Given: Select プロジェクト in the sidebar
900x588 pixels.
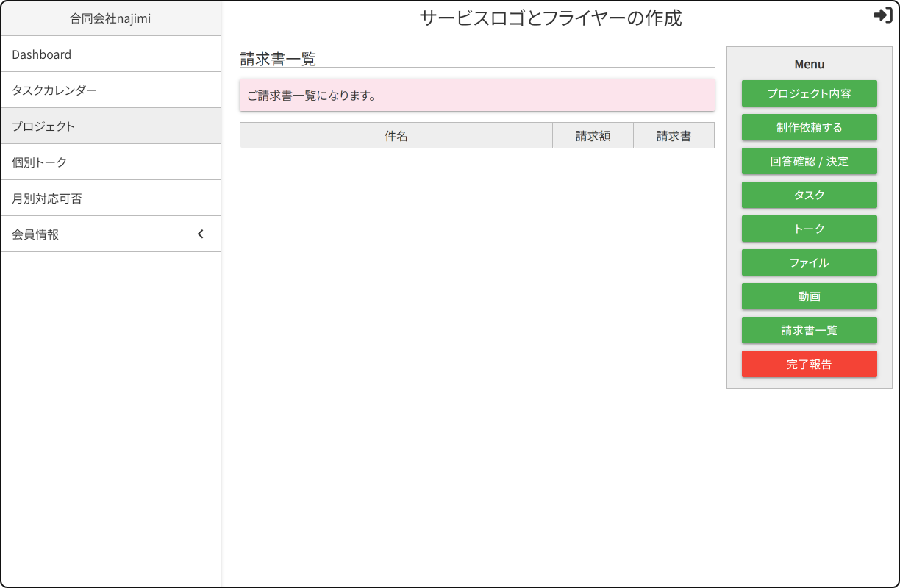Looking at the screenshot, I should (43, 126).
